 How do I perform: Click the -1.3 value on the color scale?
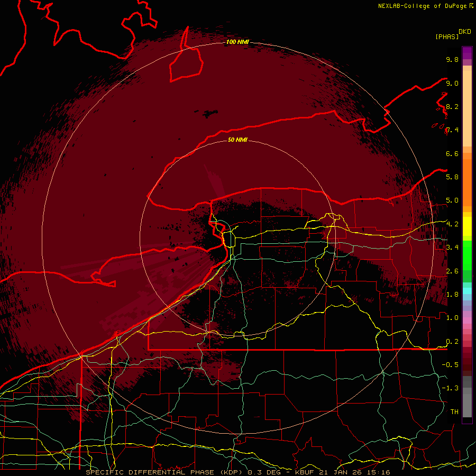tap(450, 388)
